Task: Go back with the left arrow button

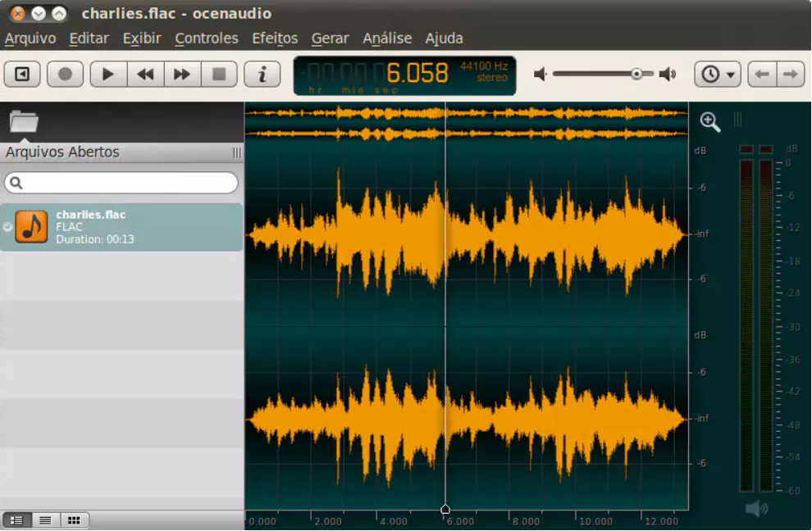Action: (x=762, y=74)
